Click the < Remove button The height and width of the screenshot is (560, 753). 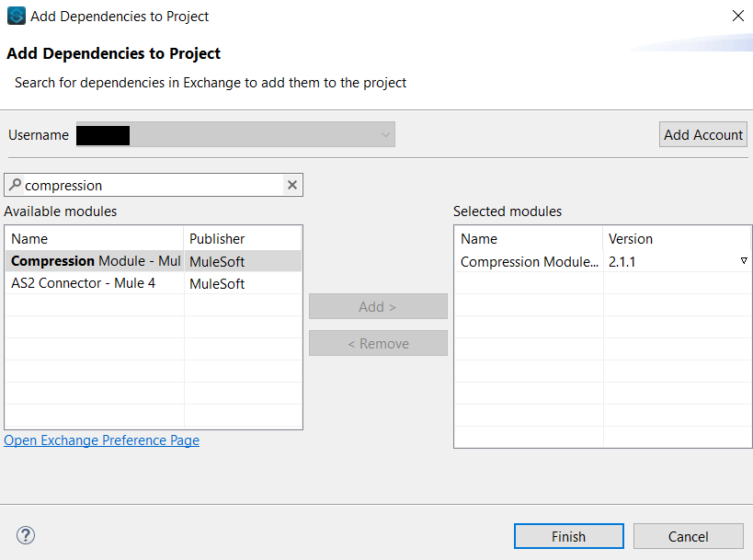coord(378,343)
